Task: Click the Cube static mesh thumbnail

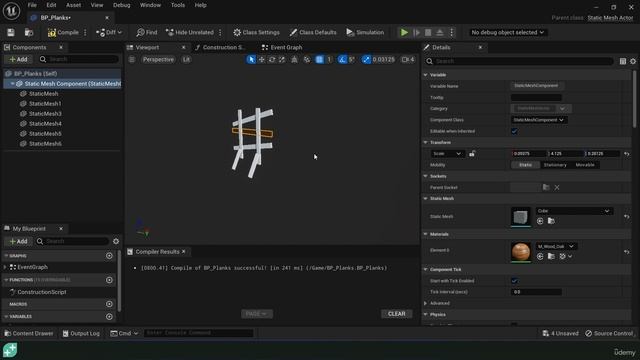Action: pyautogui.click(x=521, y=217)
